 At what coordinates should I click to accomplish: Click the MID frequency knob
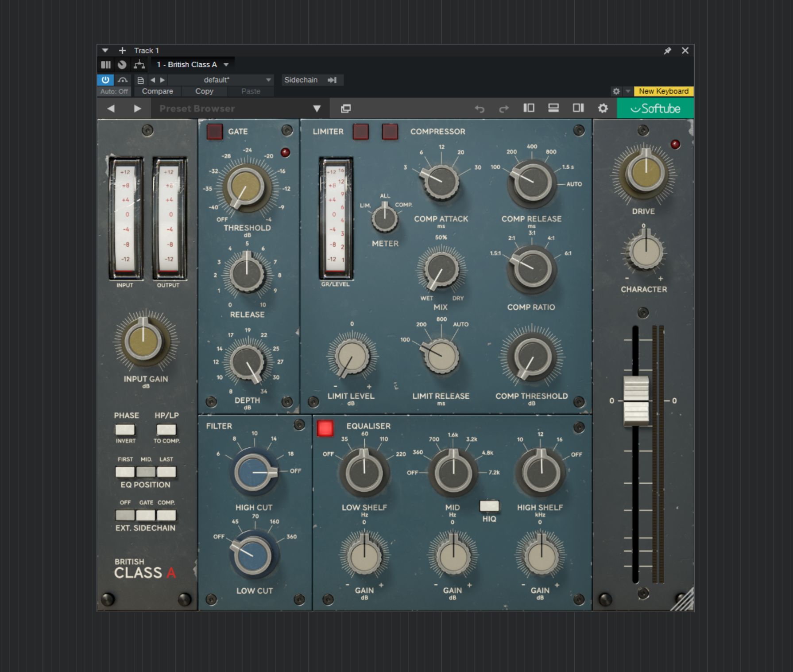[x=453, y=473]
